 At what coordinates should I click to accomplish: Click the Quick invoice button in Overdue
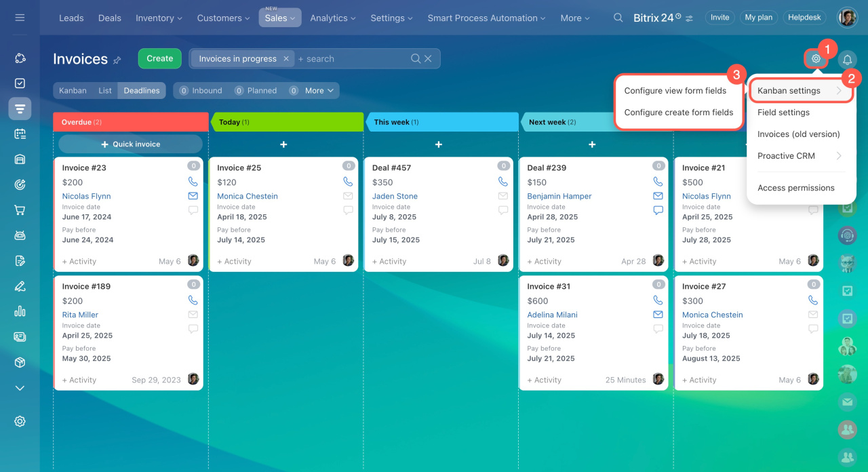(x=130, y=144)
